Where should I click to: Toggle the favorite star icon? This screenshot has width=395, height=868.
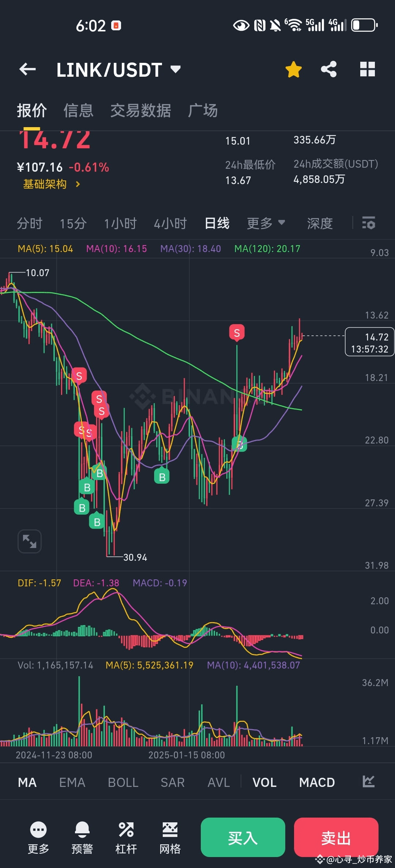(x=294, y=69)
